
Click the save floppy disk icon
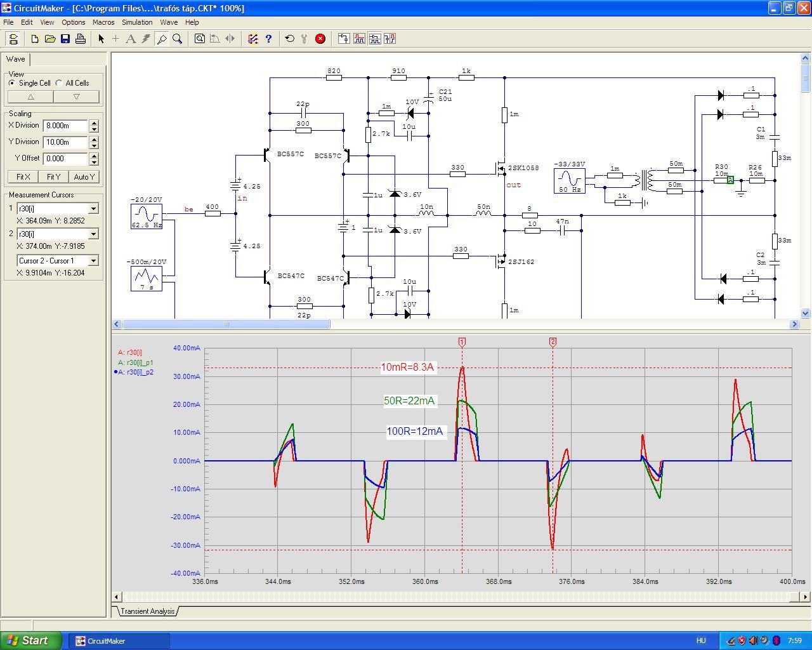click(65, 39)
